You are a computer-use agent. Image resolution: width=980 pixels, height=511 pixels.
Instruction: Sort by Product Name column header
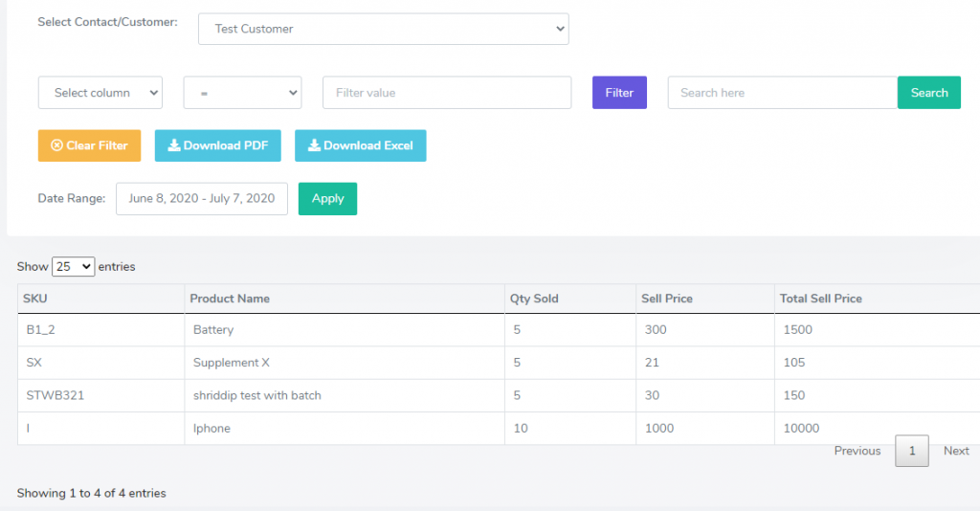coord(230,299)
